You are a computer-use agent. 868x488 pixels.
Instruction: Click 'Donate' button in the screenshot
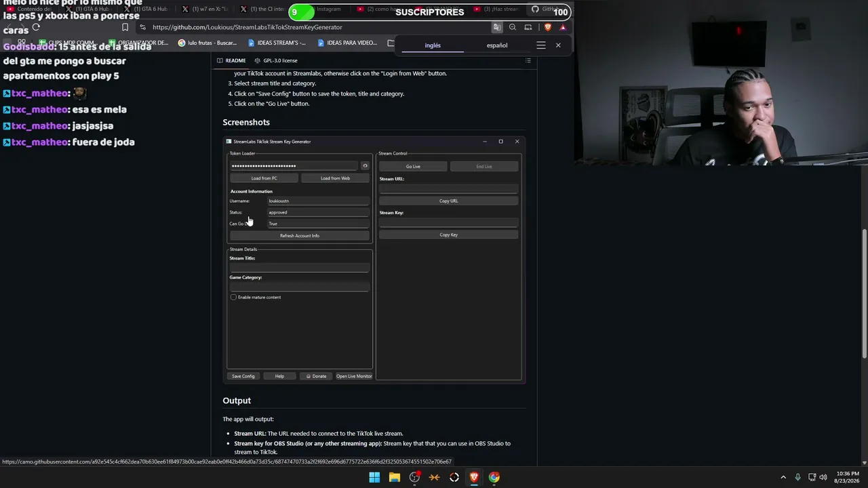tap(316, 376)
